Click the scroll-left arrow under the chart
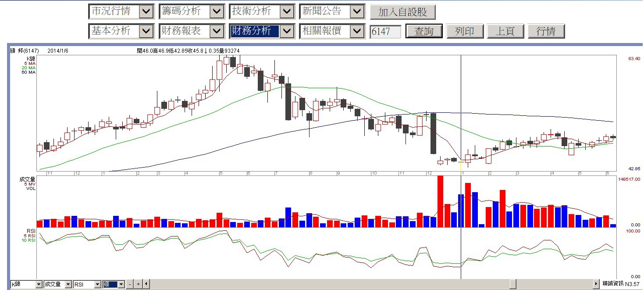644x290 pixels. (x=146, y=284)
